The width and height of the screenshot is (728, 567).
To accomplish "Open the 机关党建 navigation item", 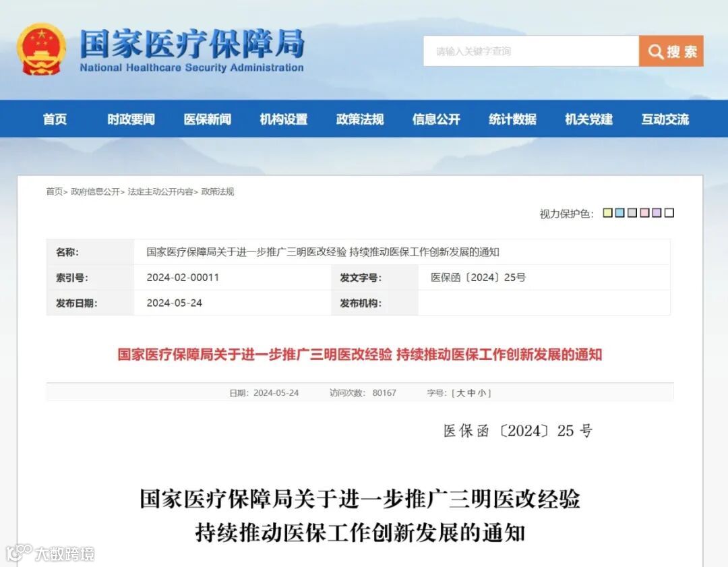I will [588, 119].
